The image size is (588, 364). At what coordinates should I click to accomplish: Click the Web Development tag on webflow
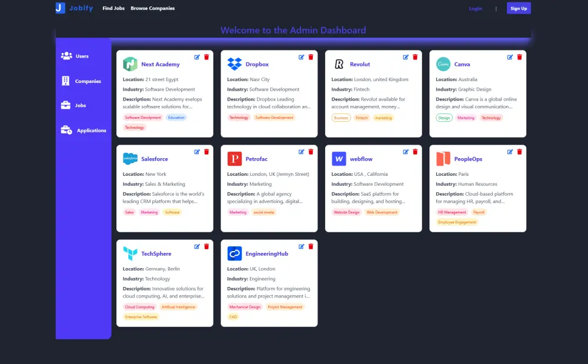[x=382, y=212]
